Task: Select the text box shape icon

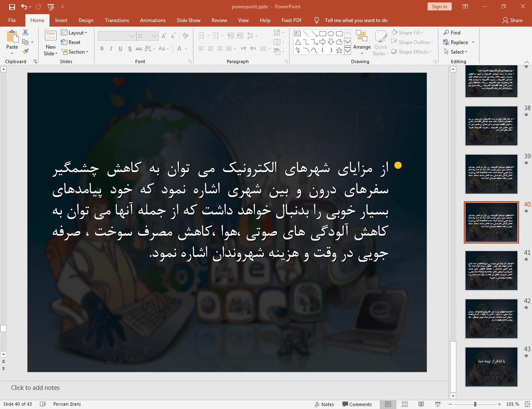Action: (x=298, y=34)
